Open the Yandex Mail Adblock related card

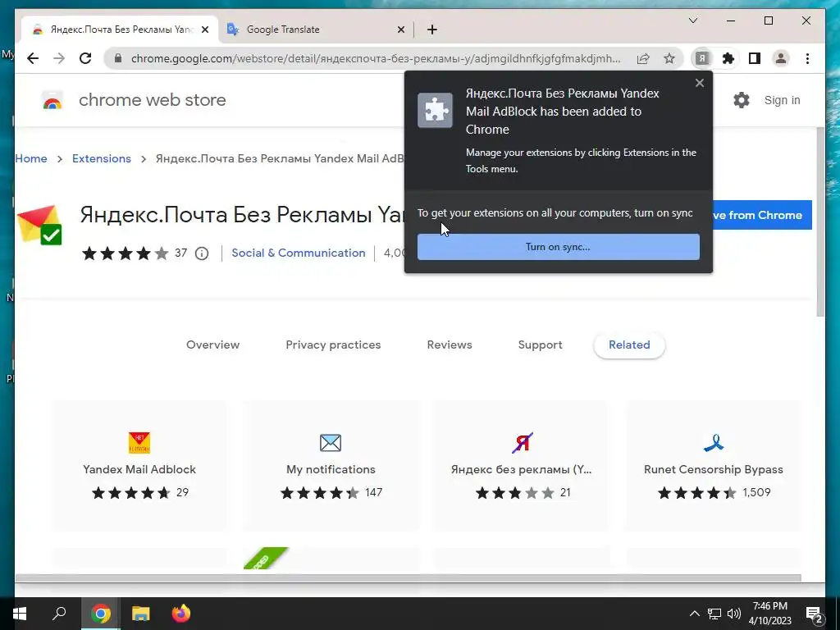point(139,466)
